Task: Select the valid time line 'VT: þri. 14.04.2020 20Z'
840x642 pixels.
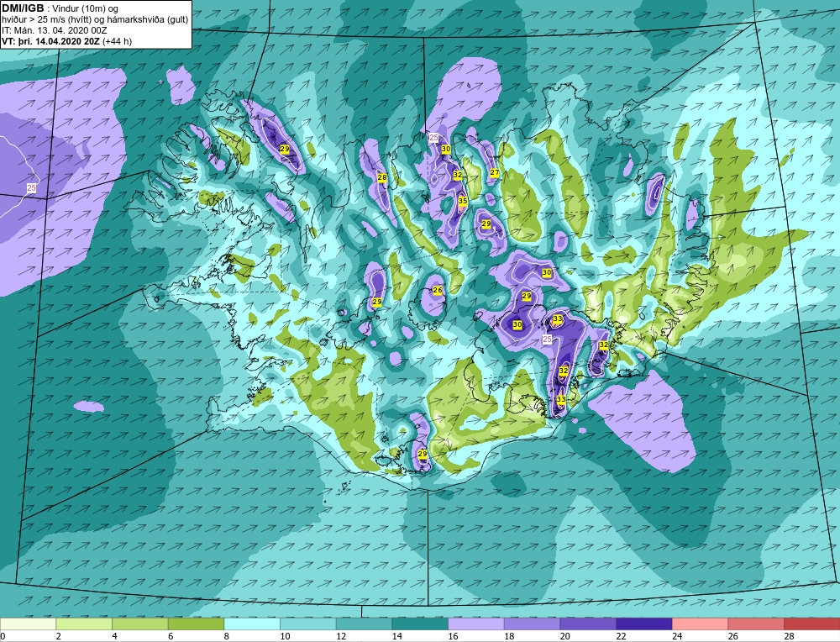Action: point(51,40)
